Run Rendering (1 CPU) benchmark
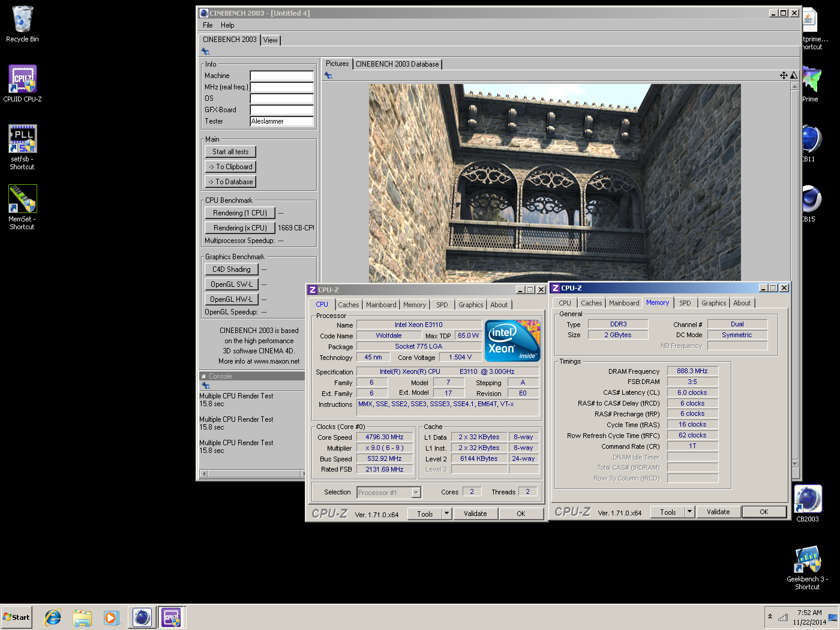This screenshot has width=840, height=630. pos(240,213)
